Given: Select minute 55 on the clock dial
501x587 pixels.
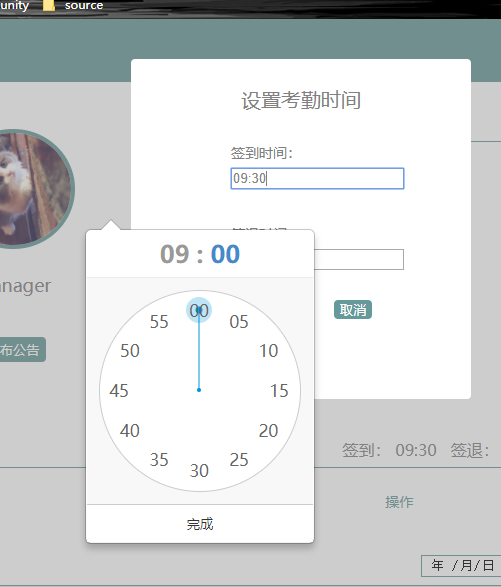Looking at the screenshot, I should 159,322.
